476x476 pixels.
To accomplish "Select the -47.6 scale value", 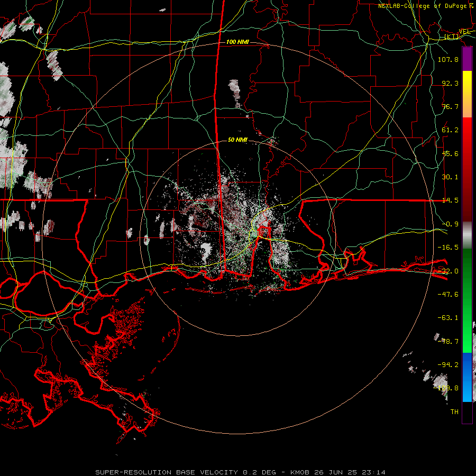I will [x=448, y=295].
